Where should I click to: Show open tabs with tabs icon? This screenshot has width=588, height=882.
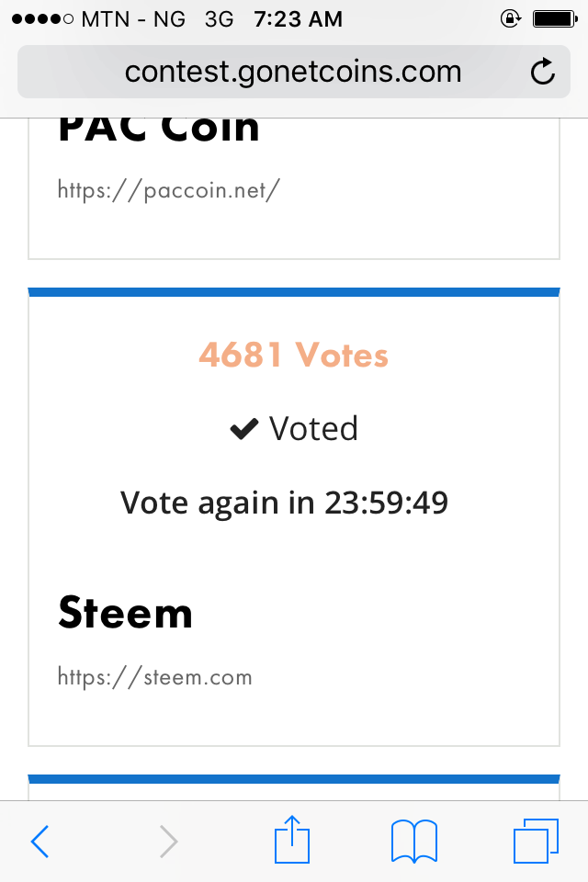pos(536,841)
